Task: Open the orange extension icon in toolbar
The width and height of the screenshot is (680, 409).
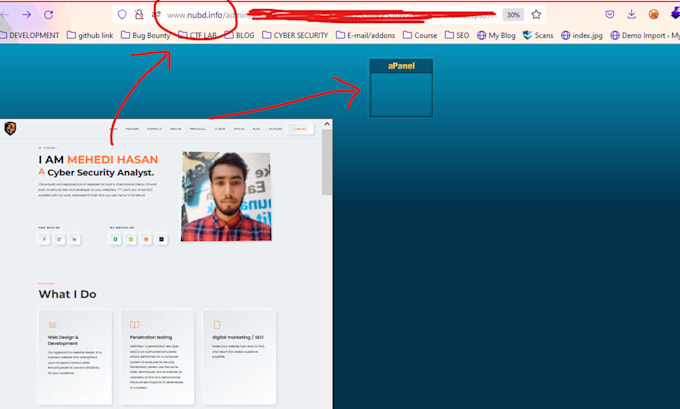Action: click(654, 15)
